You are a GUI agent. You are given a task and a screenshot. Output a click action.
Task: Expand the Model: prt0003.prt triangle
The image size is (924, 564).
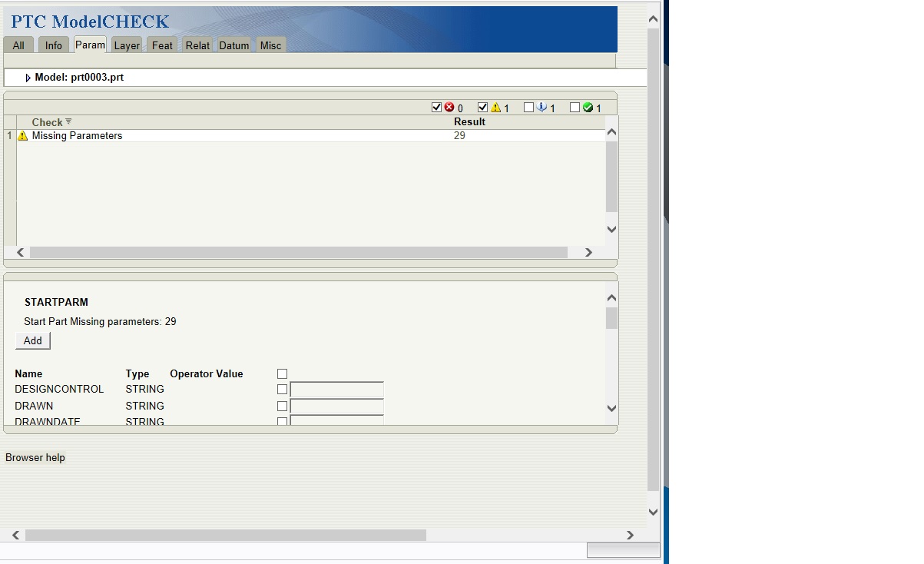coord(28,78)
